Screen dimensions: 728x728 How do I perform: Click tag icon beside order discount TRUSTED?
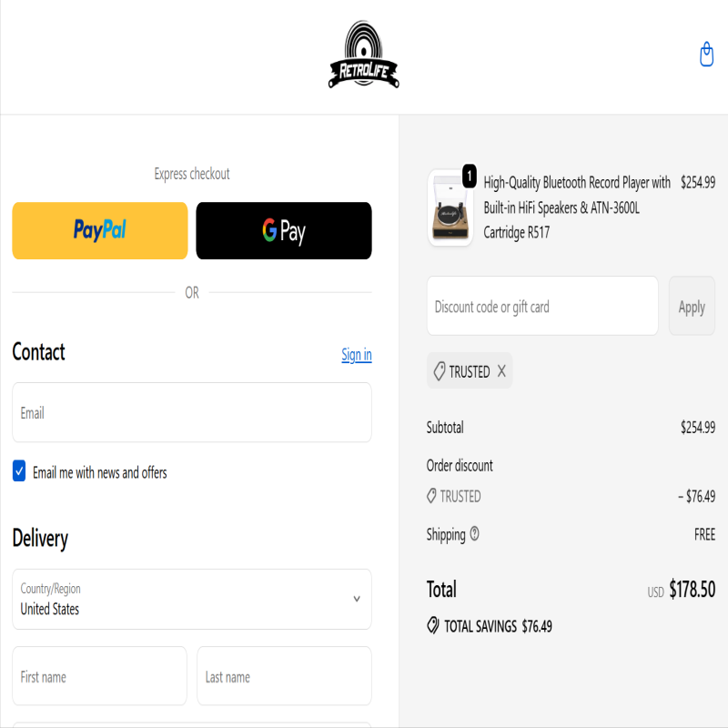431,496
